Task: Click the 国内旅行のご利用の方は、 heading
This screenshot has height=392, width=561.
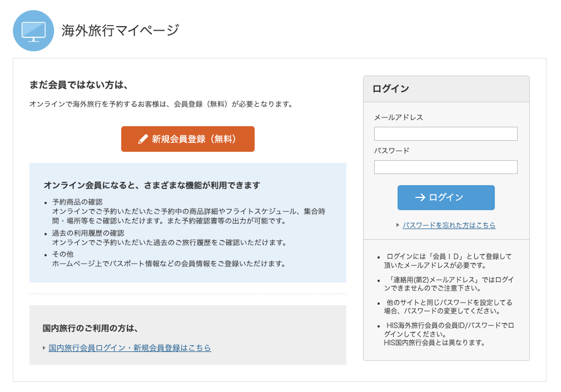Action: click(x=91, y=328)
